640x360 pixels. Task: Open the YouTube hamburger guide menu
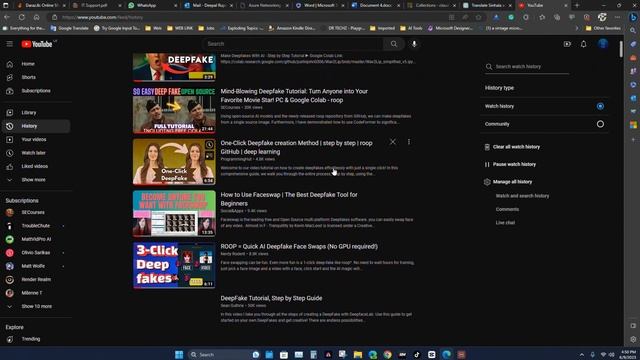coord(9,44)
